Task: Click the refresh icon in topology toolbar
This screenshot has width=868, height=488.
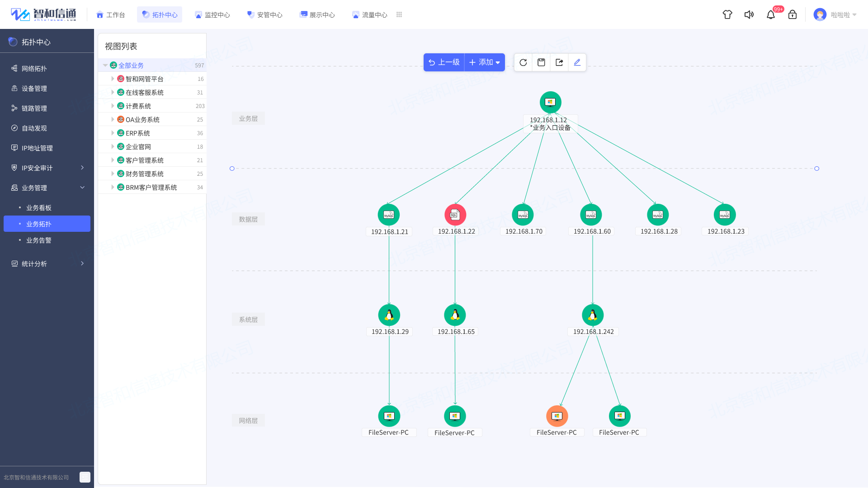Action: (523, 62)
